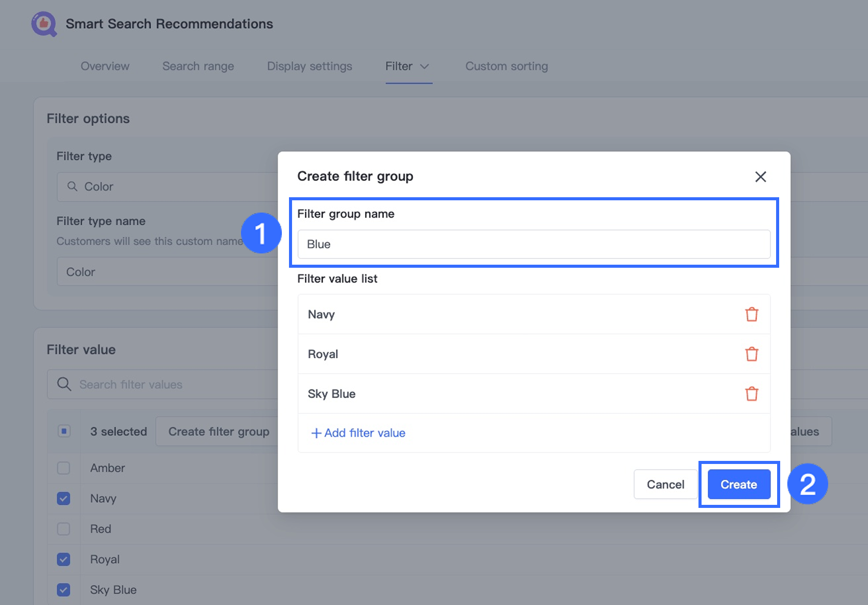Delete Navy from filter value list
The image size is (868, 605).
(751, 314)
